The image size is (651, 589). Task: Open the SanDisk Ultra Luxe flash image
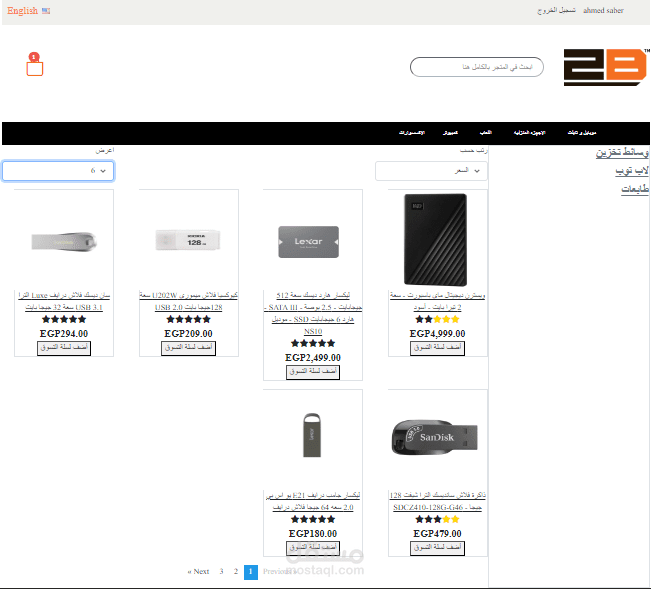[x=64, y=241]
